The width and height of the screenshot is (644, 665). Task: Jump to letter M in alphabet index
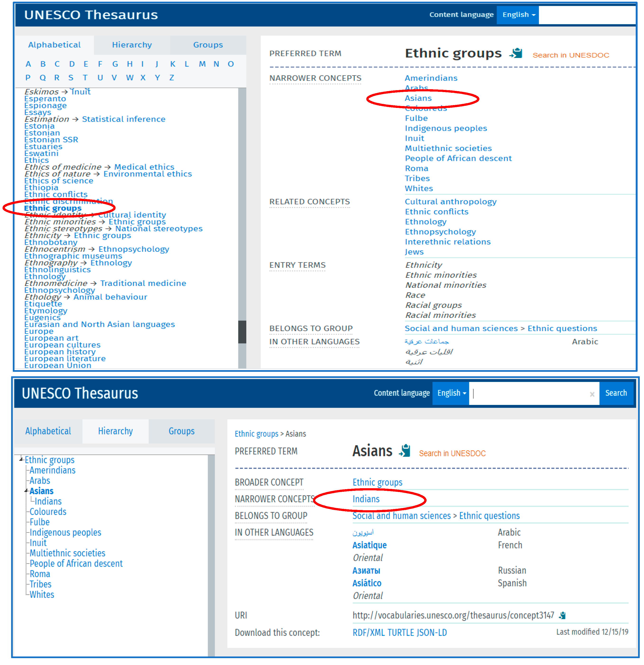tap(202, 64)
